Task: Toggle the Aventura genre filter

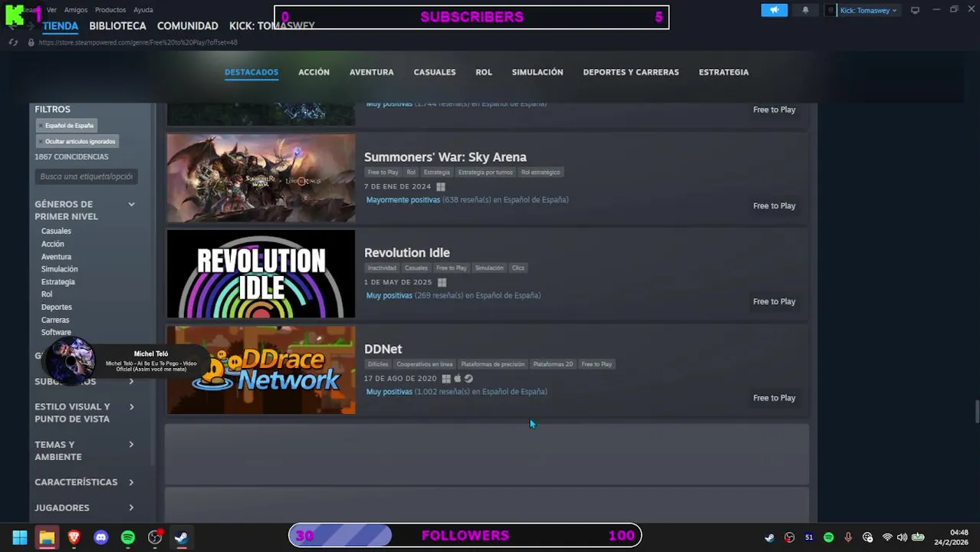Action: (56, 257)
